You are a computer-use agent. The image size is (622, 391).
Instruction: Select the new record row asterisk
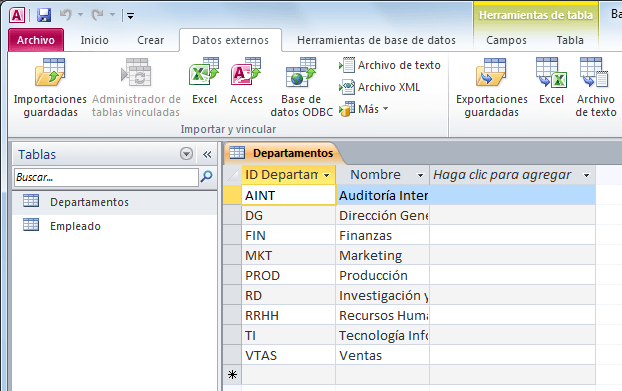[x=232, y=375]
